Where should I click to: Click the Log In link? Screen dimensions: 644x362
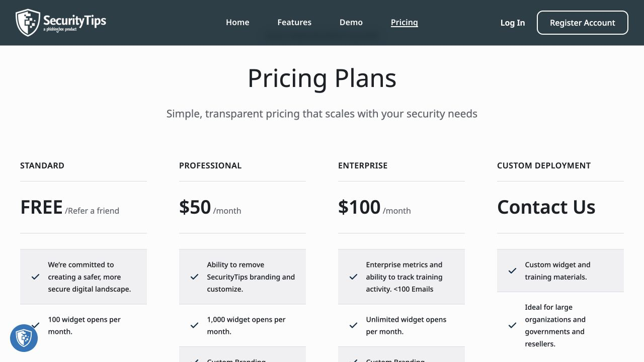[513, 23]
